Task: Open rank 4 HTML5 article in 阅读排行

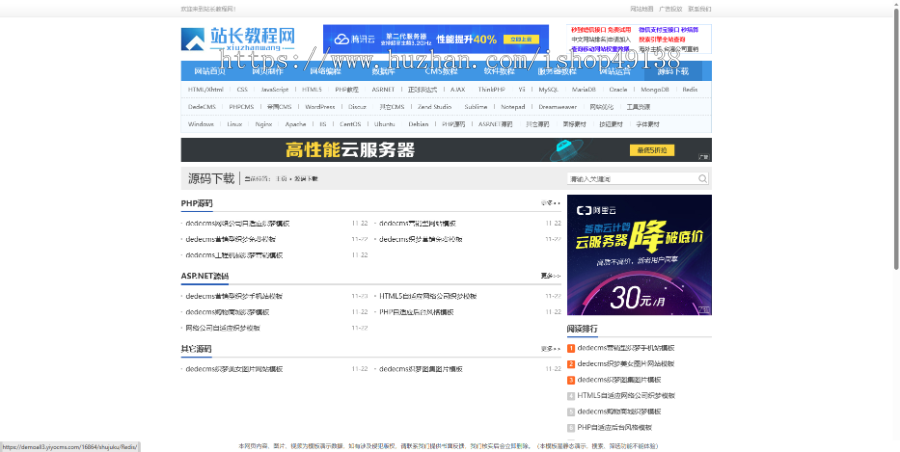Action: [x=626, y=396]
